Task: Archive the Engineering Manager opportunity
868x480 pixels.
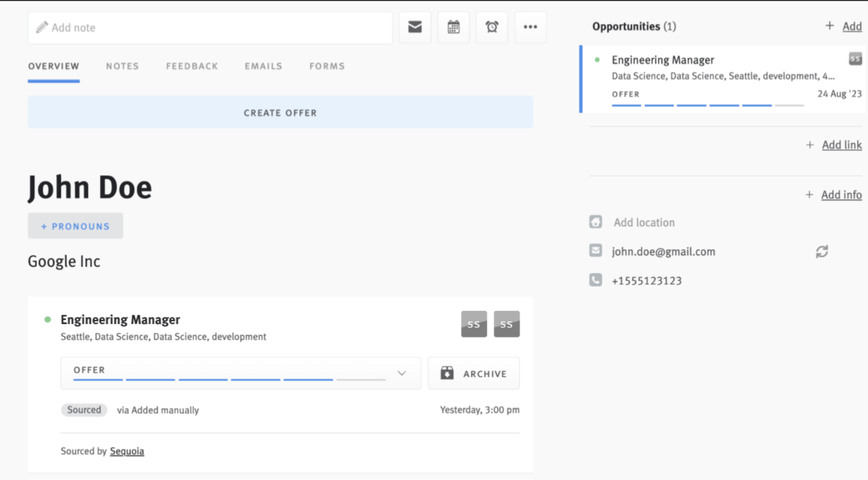Action: 473,373
